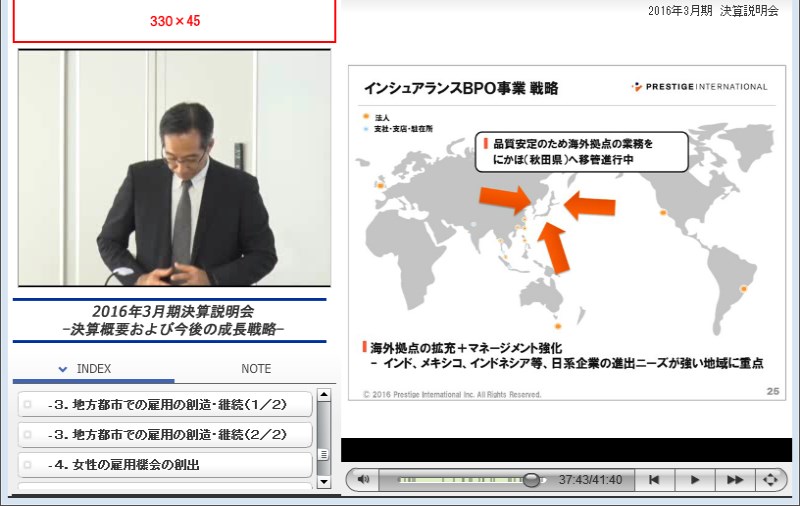Click the Prestige International logo on the slide

(699, 87)
